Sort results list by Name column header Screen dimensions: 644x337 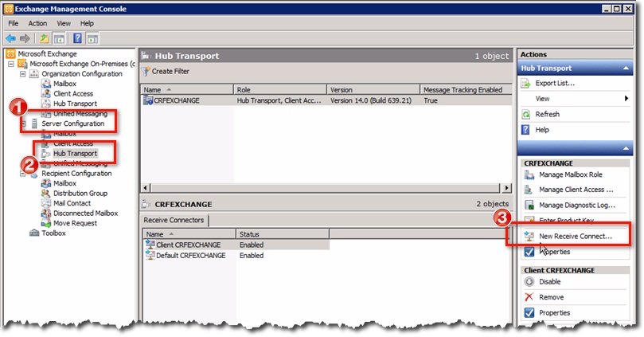[x=187, y=89]
